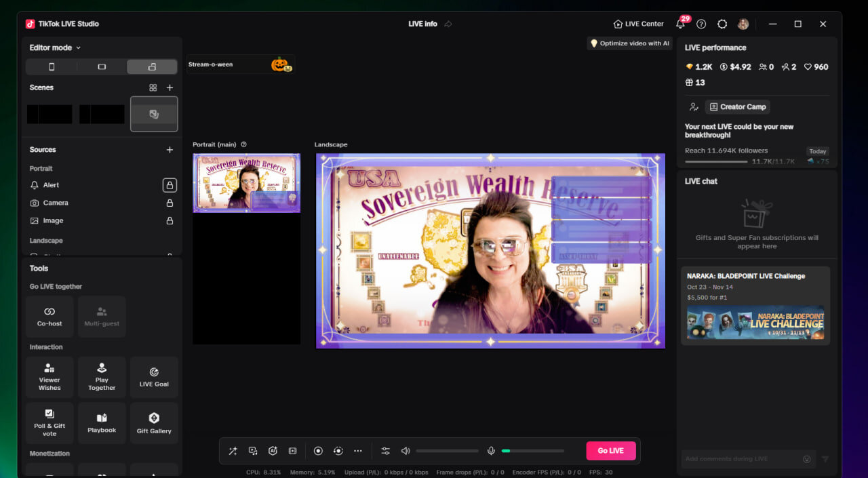Open the Co-host tool
The height and width of the screenshot is (478, 868).
click(50, 317)
